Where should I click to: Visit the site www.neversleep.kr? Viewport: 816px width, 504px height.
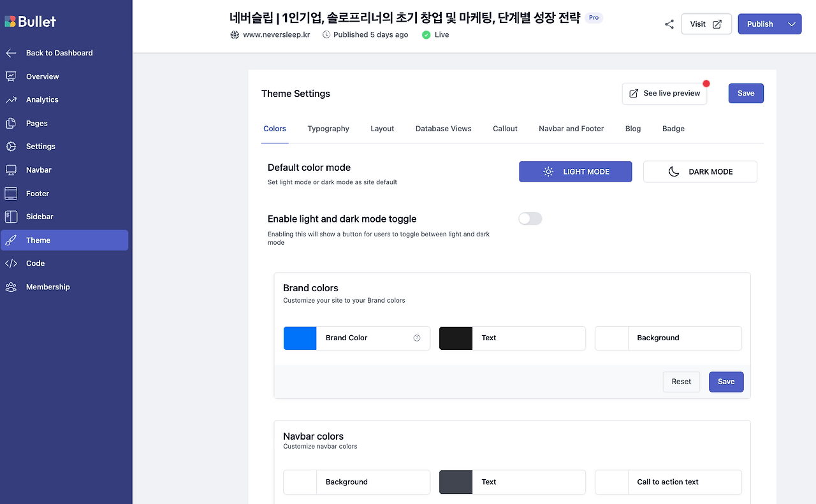click(275, 34)
